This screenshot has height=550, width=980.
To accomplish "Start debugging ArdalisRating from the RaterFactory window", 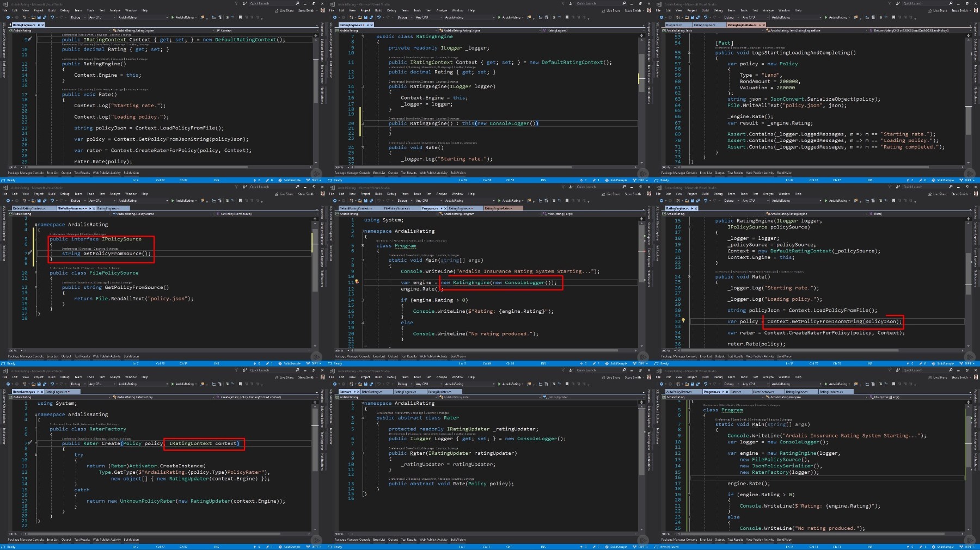I will [184, 384].
